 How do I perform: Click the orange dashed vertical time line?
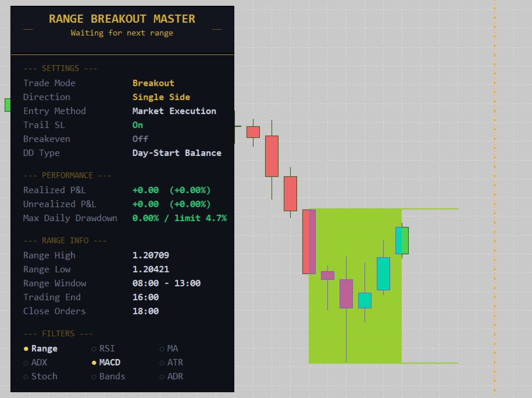click(495, 199)
